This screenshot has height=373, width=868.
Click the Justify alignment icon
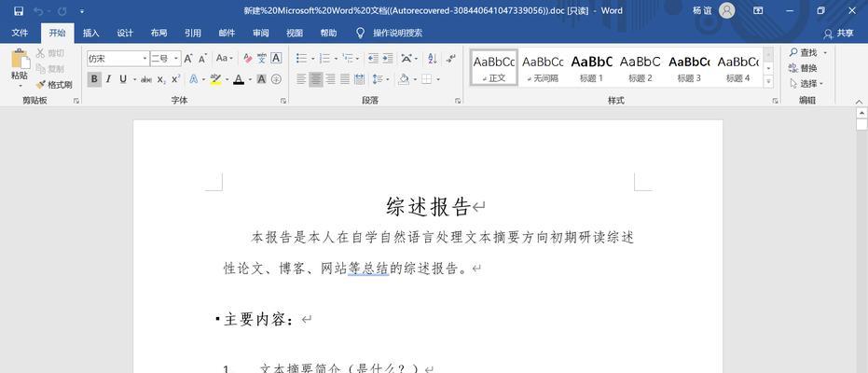click(345, 79)
